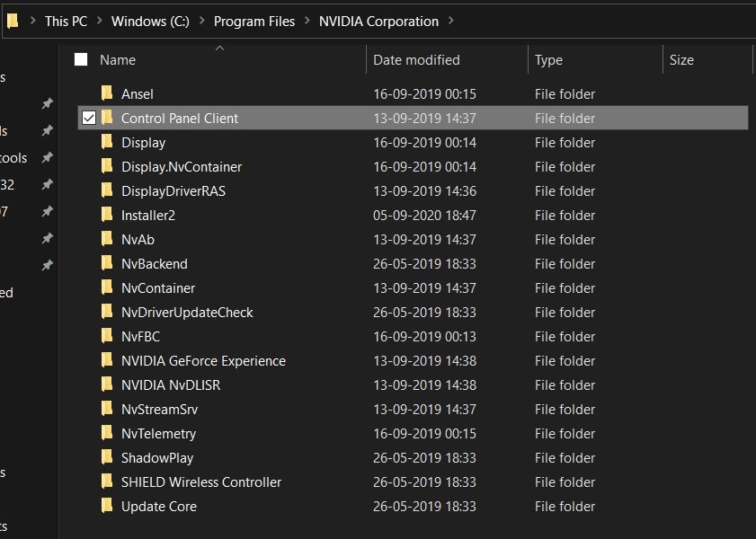This screenshot has height=539, width=756.
Task: Expand the chevron after This PC
Action: coord(99,22)
